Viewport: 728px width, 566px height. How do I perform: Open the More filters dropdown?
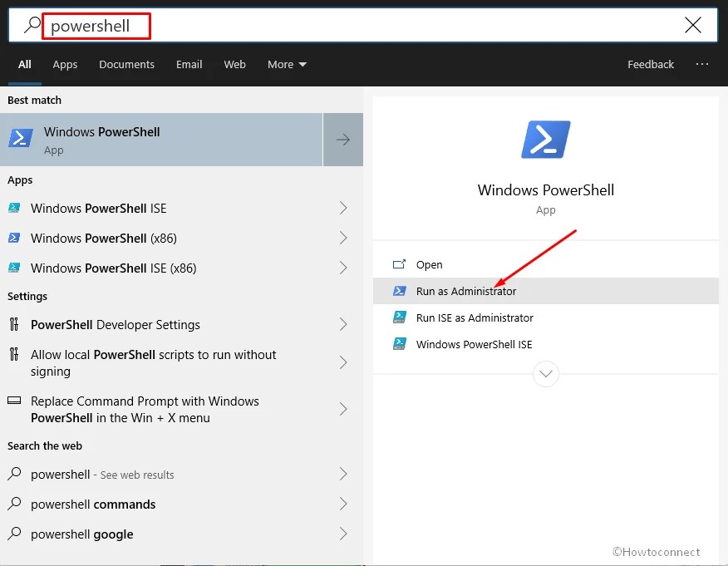pyautogui.click(x=286, y=64)
